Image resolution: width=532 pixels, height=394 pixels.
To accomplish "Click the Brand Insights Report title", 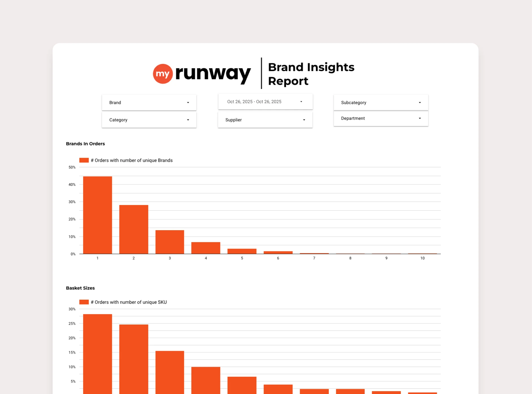I will coord(311,74).
